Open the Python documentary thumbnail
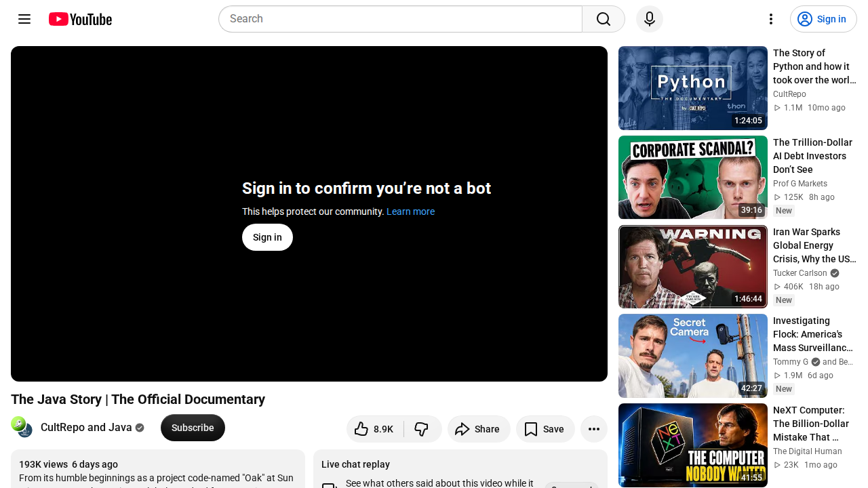The height and width of the screenshot is (488, 868). click(x=693, y=88)
